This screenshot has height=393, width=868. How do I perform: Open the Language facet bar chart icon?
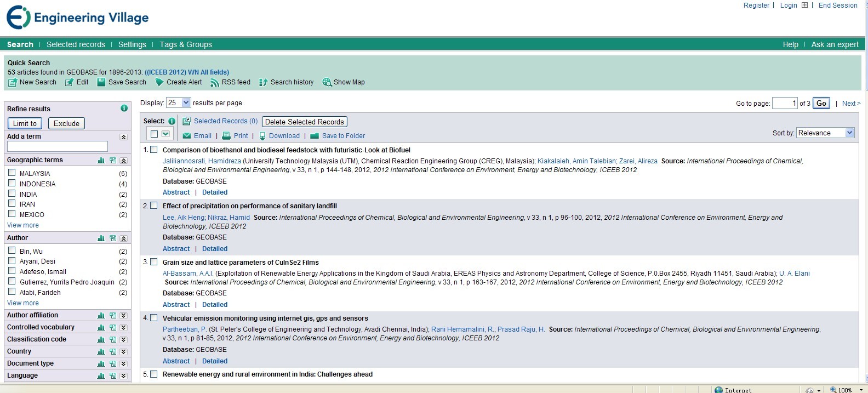pos(101,376)
